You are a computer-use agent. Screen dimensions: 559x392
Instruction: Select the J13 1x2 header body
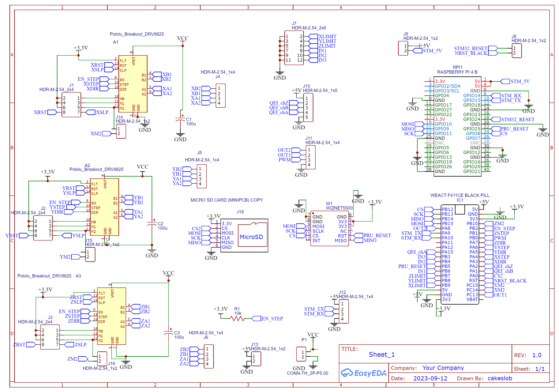pyautogui.click(x=256, y=359)
